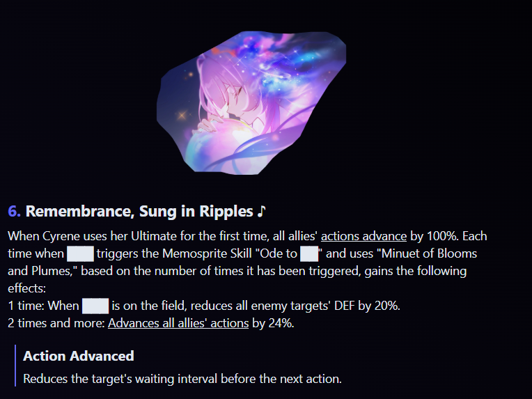Click the music note symbol after Ripples
532x399 pixels.
pyautogui.click(x=261, y=212)
